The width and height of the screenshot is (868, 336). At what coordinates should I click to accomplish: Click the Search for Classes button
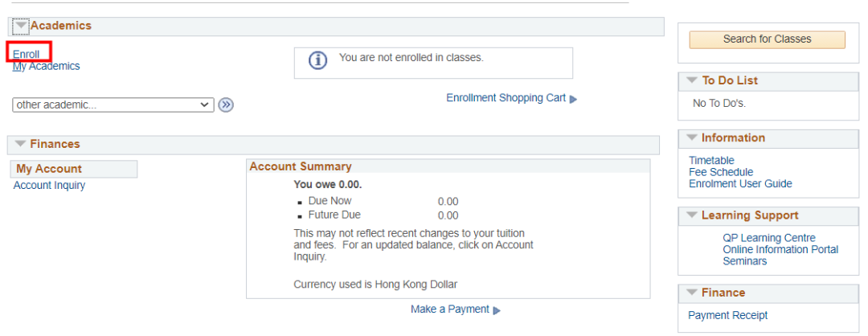(x=768, y=39)
